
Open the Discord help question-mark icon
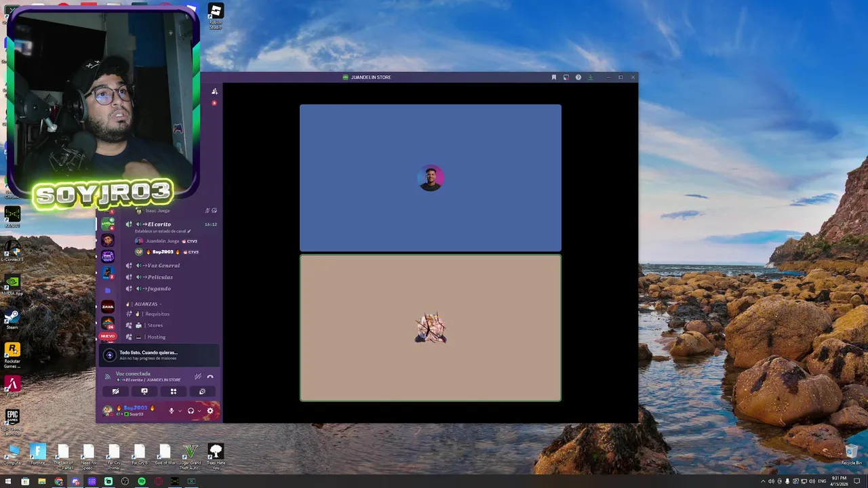click(578, 77)
